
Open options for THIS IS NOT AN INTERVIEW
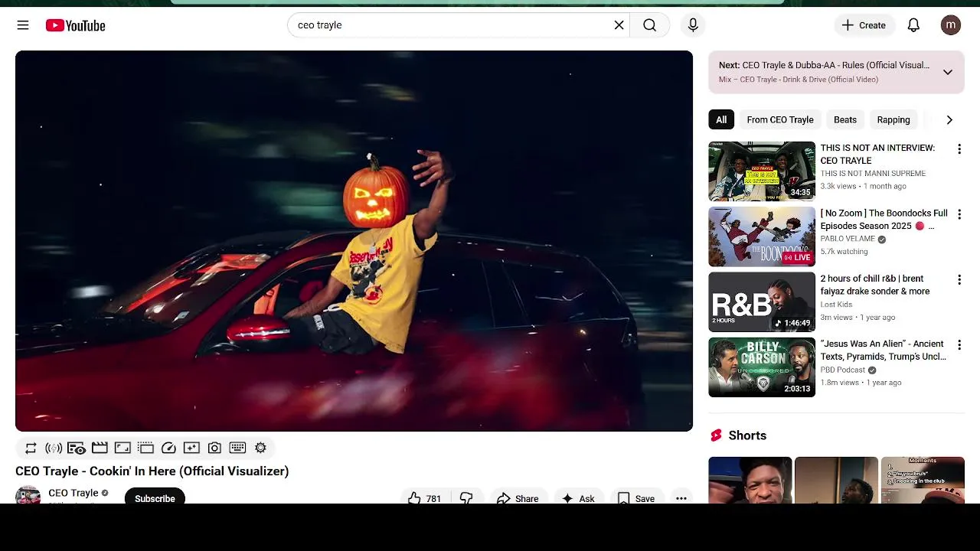pos(959,149)
